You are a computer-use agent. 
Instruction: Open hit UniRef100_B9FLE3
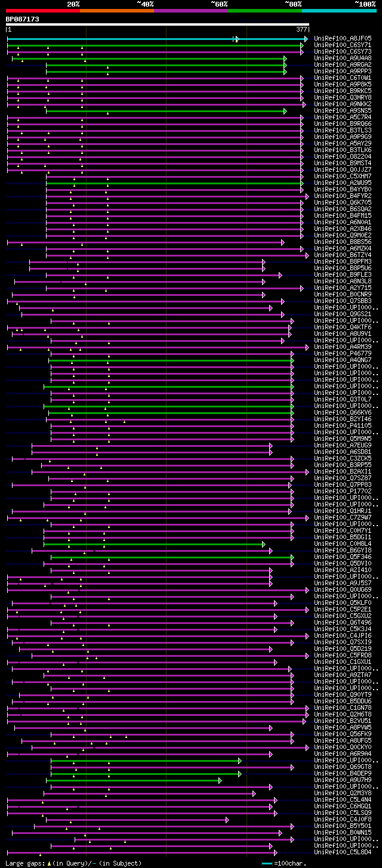343,275
